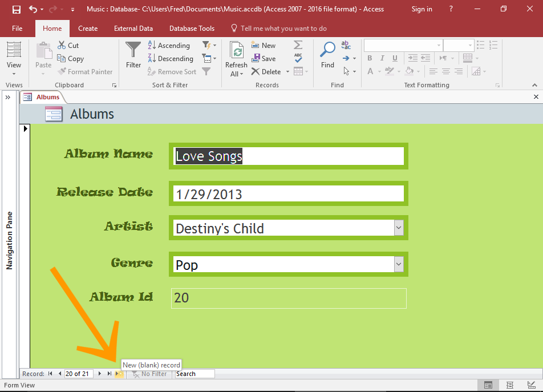Toggle bold text formatting
Viewport: 543px width, 392px height.
(369, 58)
